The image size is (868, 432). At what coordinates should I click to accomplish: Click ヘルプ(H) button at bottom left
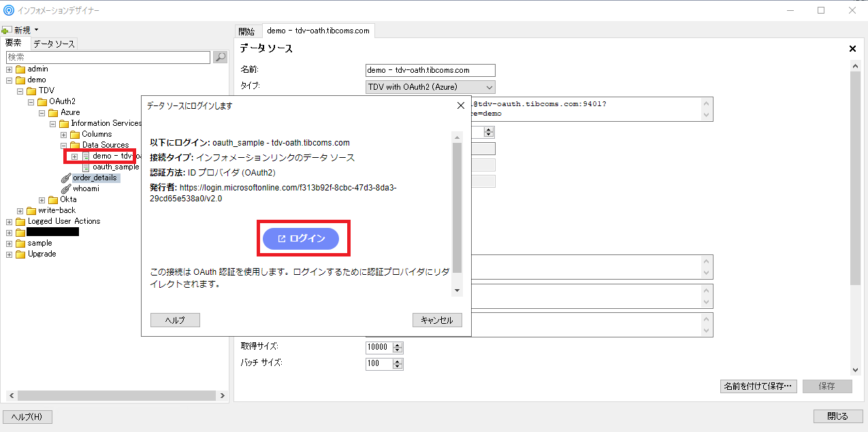[x=27, y=416]
